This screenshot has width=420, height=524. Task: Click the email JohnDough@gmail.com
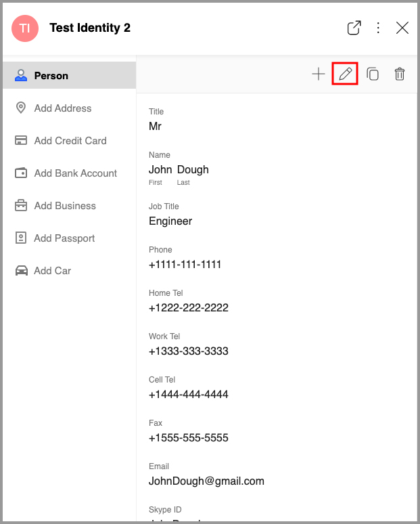[206, 481]
